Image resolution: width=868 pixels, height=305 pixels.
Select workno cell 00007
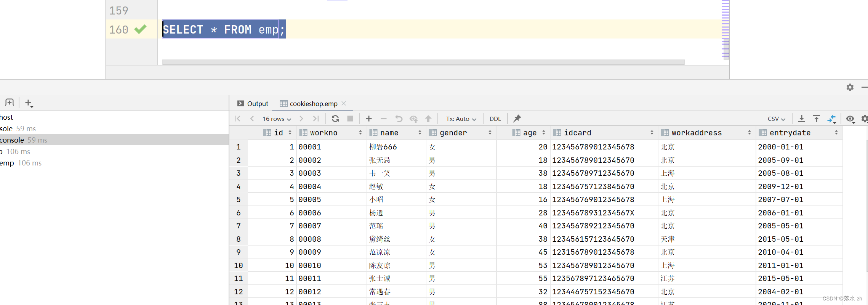pos(331,226)
